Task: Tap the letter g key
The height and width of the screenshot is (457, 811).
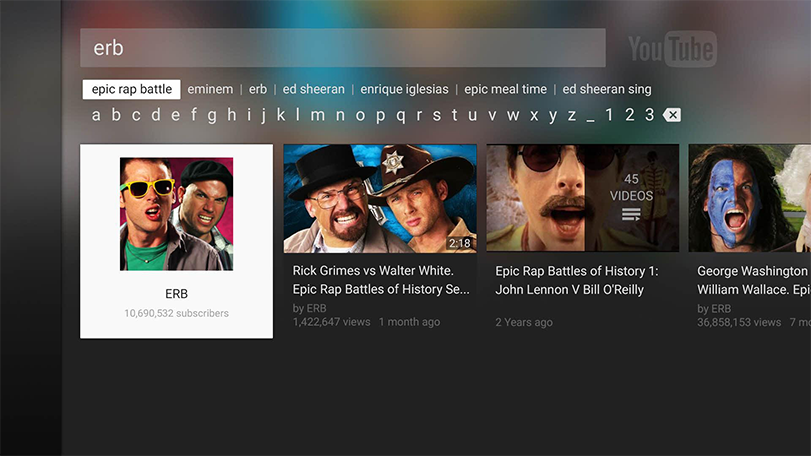Action: [212, 116]
